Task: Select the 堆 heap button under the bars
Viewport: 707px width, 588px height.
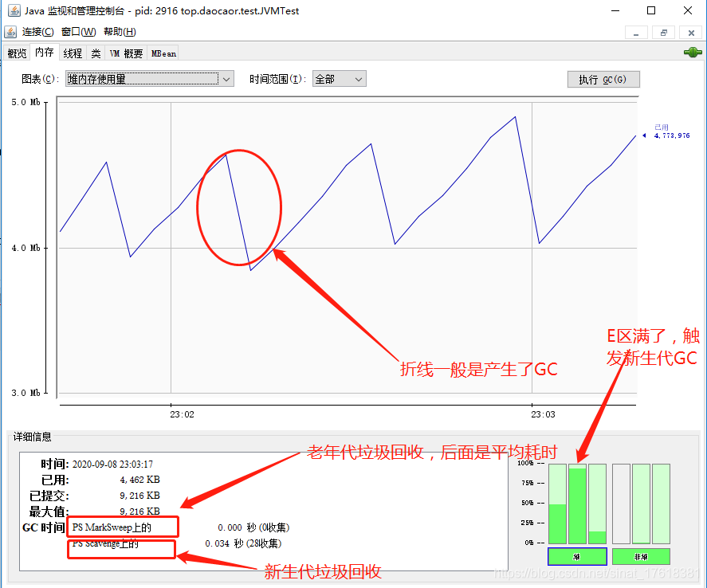Action: (x=577, y=557)
